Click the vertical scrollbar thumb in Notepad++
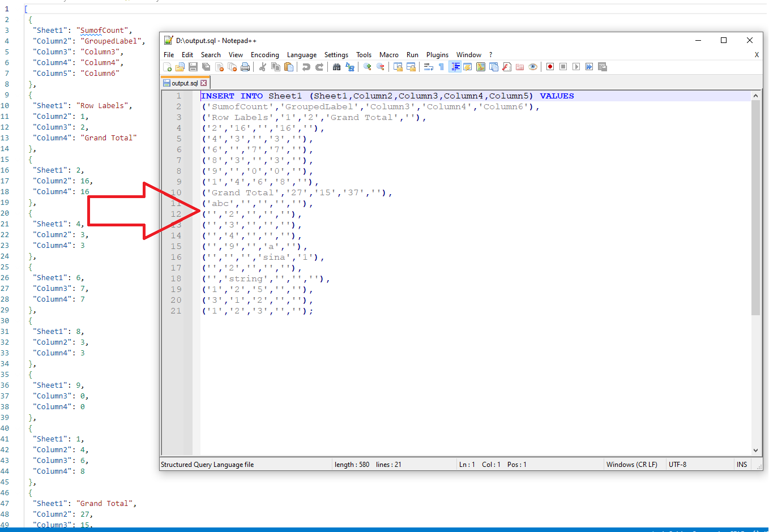The height and width of the screenshot is (532, 769). (755, 208)
